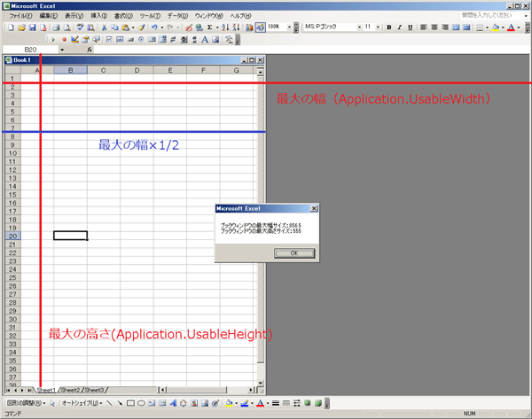
Task: Copy the selection
Action: coord(114,27)
